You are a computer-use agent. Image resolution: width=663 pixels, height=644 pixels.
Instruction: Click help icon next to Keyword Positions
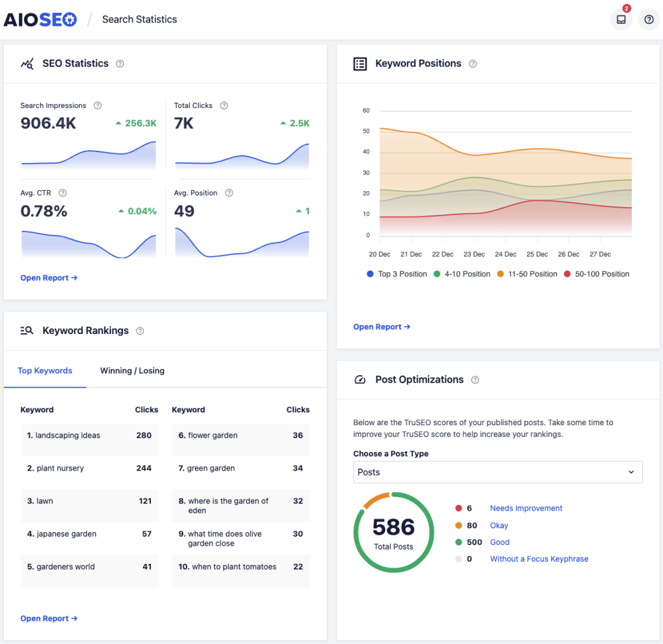point(473,63)
